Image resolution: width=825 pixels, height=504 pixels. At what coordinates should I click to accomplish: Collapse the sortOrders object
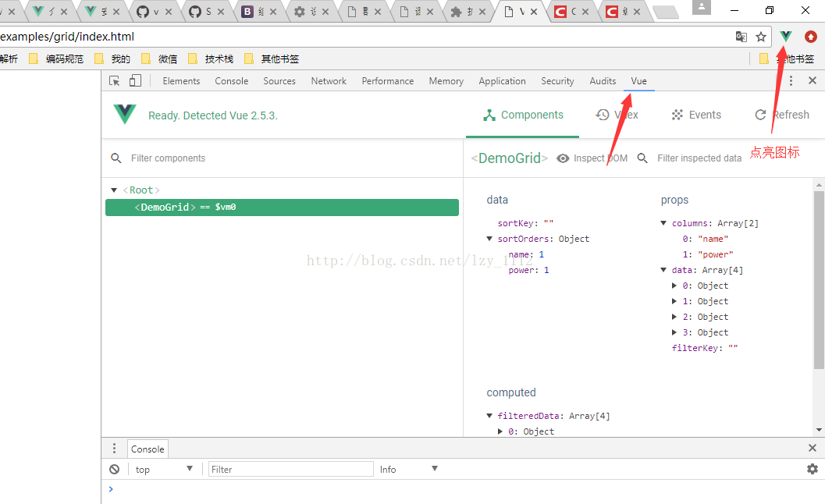coord(489,239)
